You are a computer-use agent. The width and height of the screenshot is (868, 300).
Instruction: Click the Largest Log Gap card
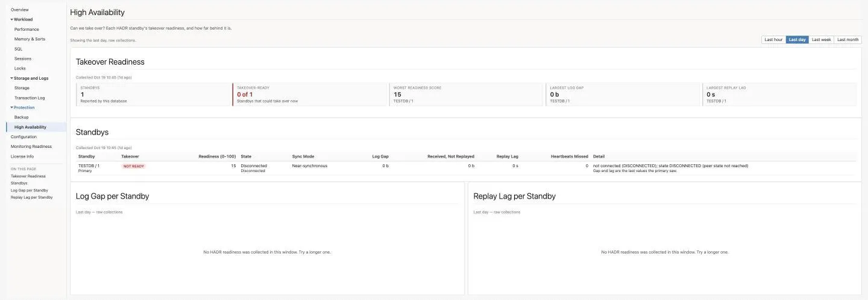pyautogui.click(x=623, y=94)
